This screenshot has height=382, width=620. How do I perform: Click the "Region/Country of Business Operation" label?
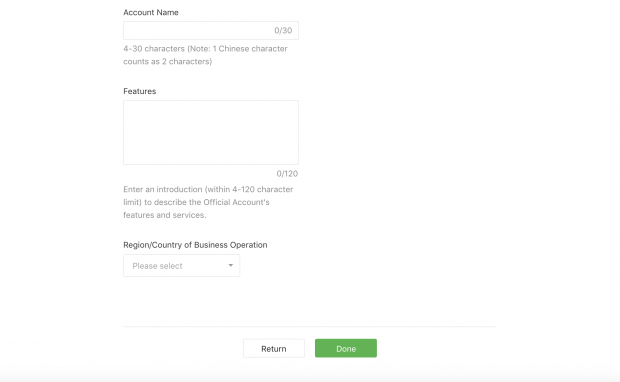pyautogui.click(x=195, y=245)
